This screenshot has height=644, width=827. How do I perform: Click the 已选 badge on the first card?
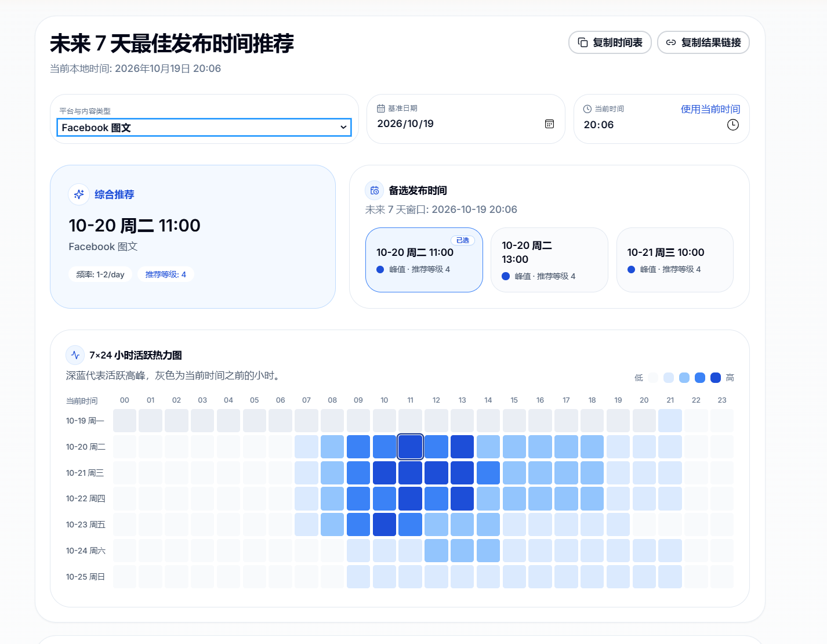[x=463, y=240]
